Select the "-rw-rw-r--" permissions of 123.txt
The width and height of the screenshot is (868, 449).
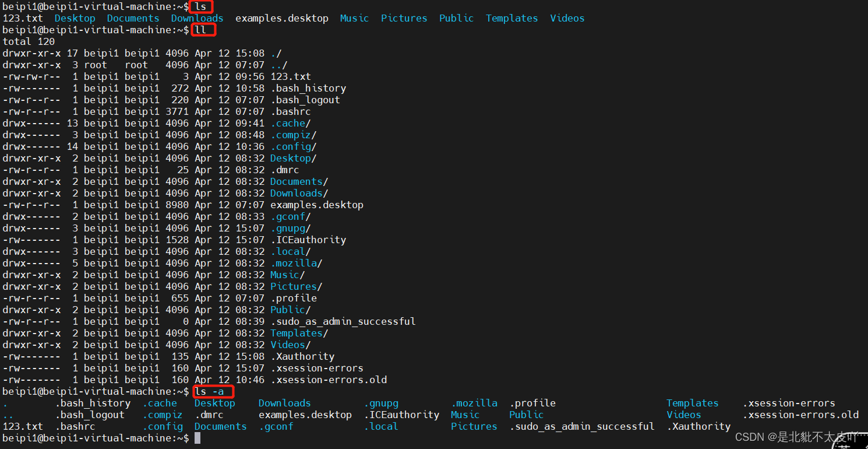31,76
